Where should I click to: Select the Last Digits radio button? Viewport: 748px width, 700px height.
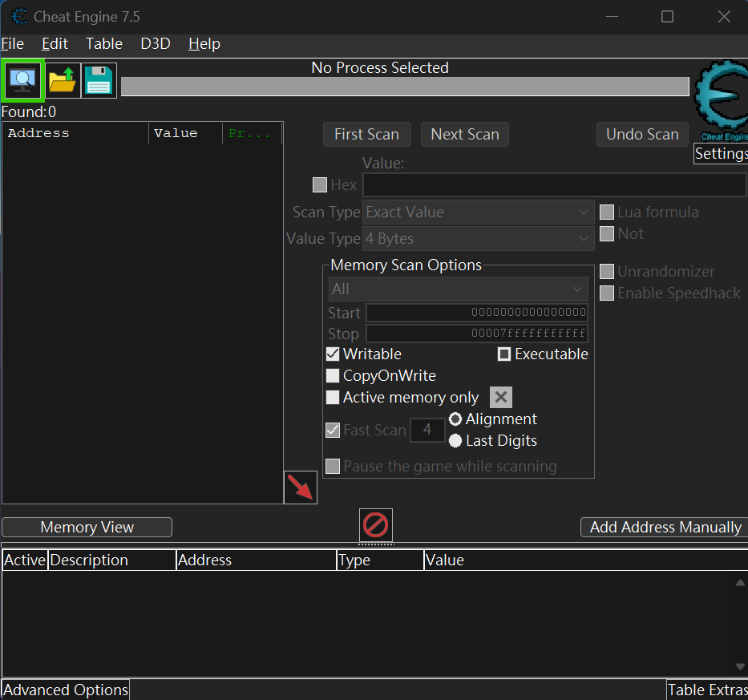coord(456,440)
